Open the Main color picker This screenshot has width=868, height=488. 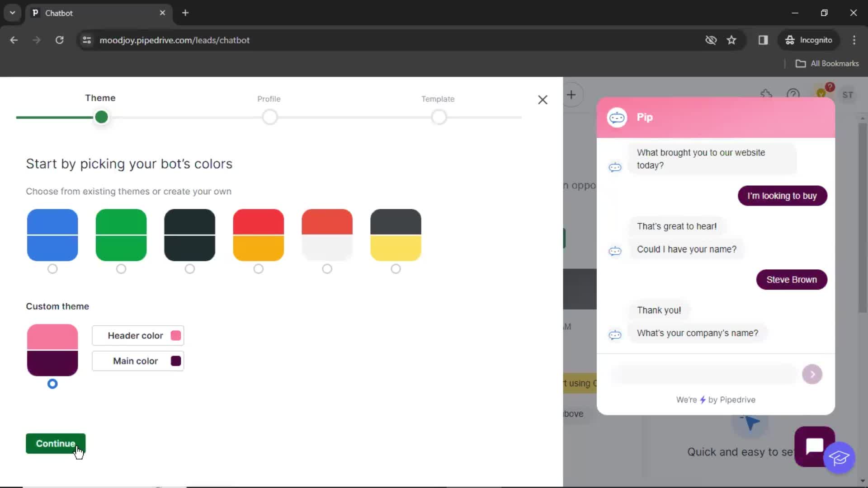tap(138, 361)
